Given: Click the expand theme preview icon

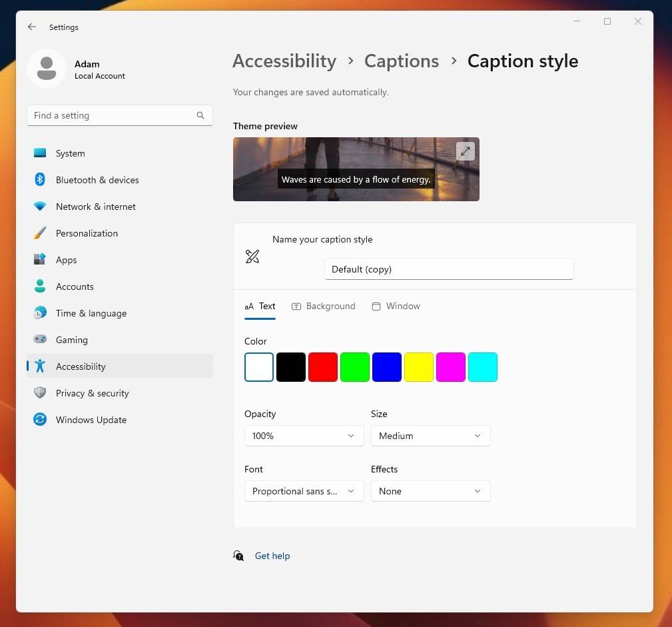Looking at the screenshot, I should coord(465,151).
